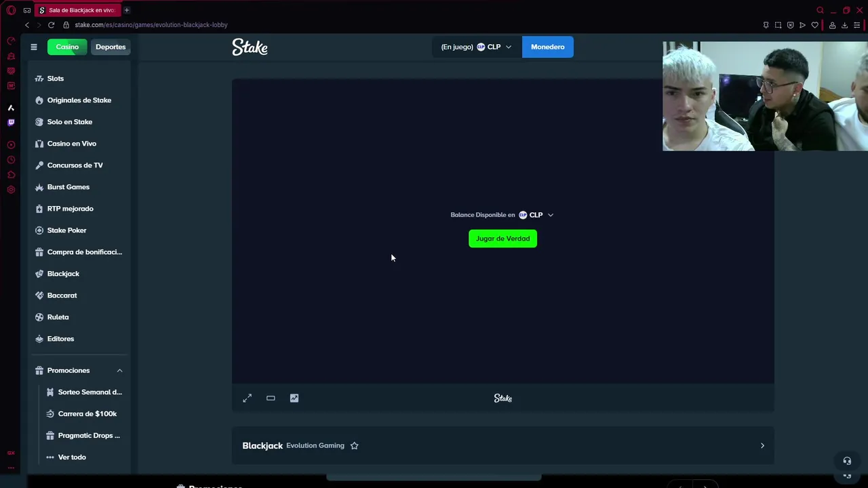
Task: Open Easy Setup sliders icon
Action: point(857,25)
